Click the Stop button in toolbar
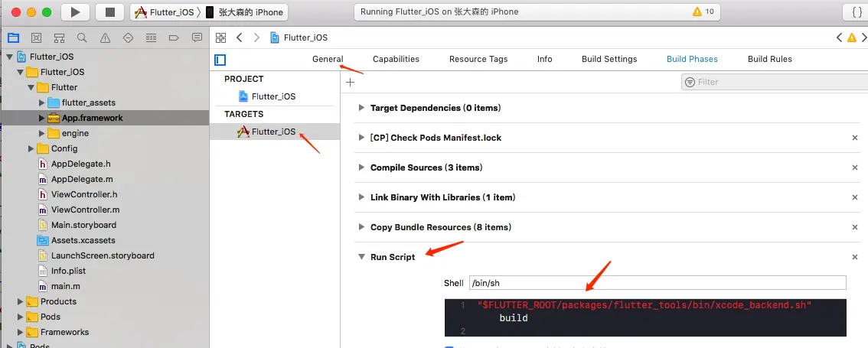 click(109, 12)
